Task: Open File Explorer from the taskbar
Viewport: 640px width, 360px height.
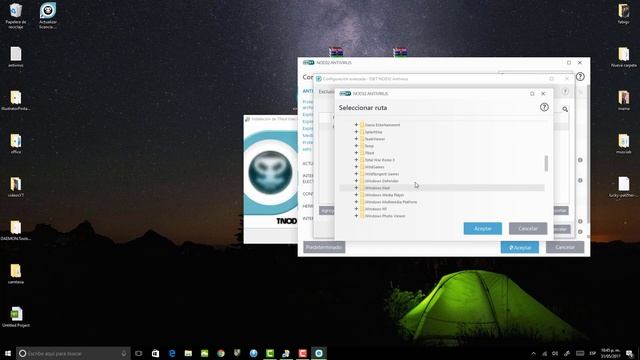Action: [x=188, y=353]
